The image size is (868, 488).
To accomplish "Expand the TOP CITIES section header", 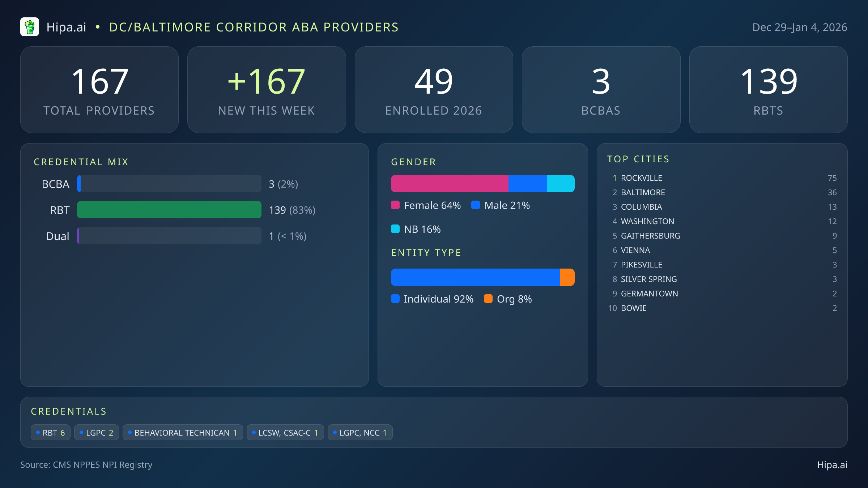I will [x=638, y=159].
